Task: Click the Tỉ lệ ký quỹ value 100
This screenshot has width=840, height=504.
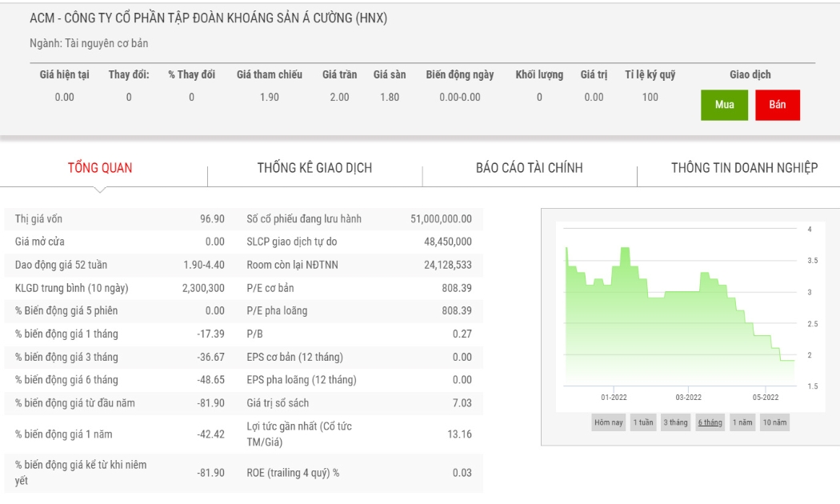Action: (x=650, y=98)
